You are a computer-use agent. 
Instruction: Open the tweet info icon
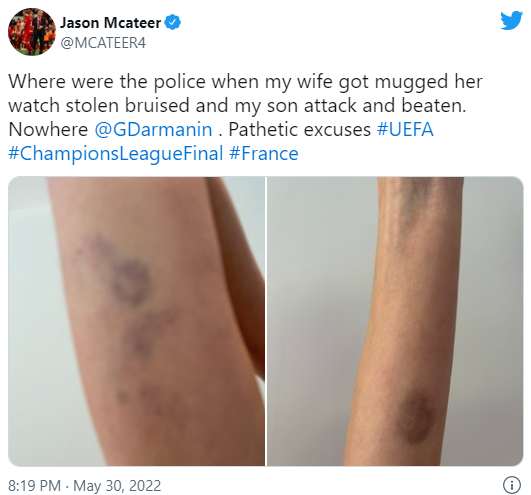click(512, 485)
